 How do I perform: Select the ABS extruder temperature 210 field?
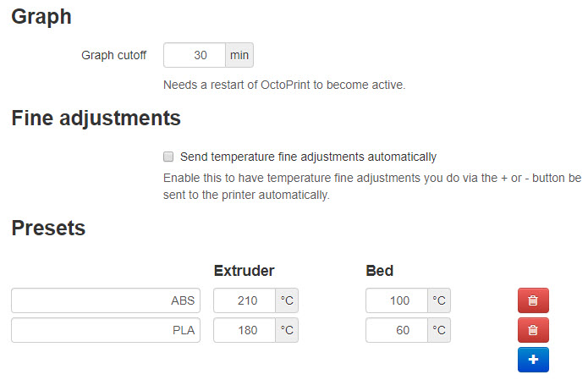245,300
